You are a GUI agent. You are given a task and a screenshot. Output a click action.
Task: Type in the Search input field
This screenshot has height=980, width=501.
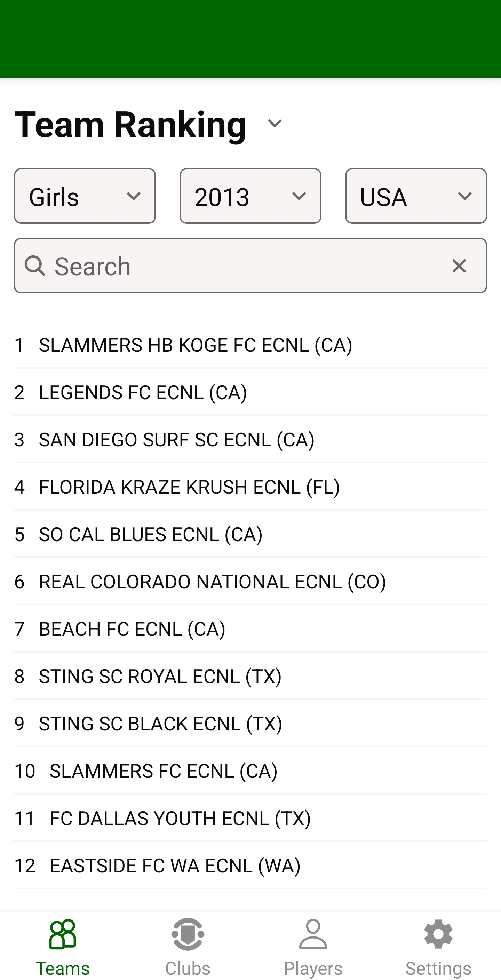point(244,266)
